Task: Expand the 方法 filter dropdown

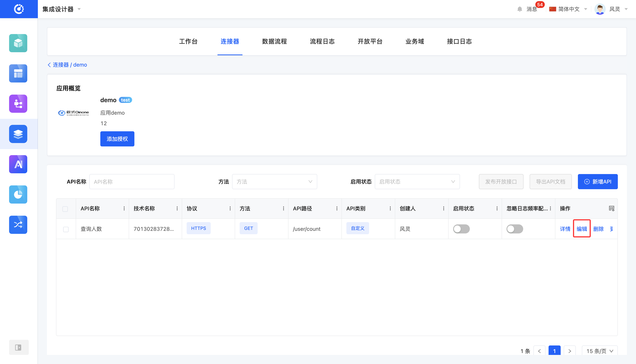Action: coord(274,182)
